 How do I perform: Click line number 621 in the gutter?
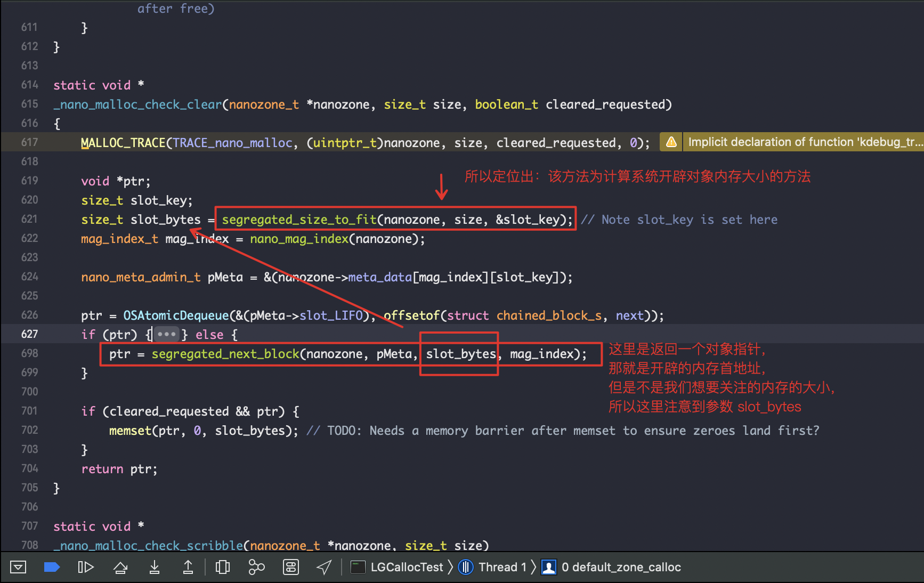pyautogui.click(x=30, y=219)
